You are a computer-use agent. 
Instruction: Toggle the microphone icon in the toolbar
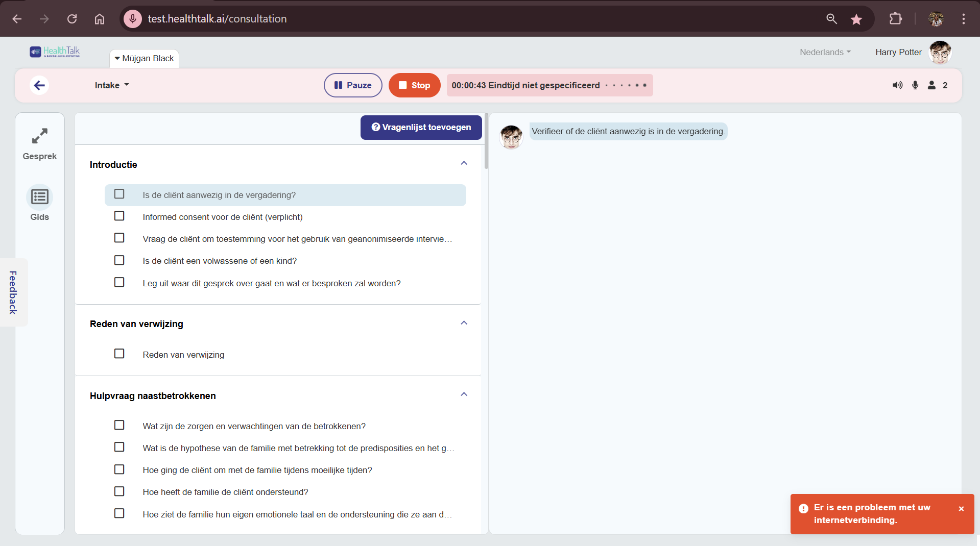coord(915,85)
